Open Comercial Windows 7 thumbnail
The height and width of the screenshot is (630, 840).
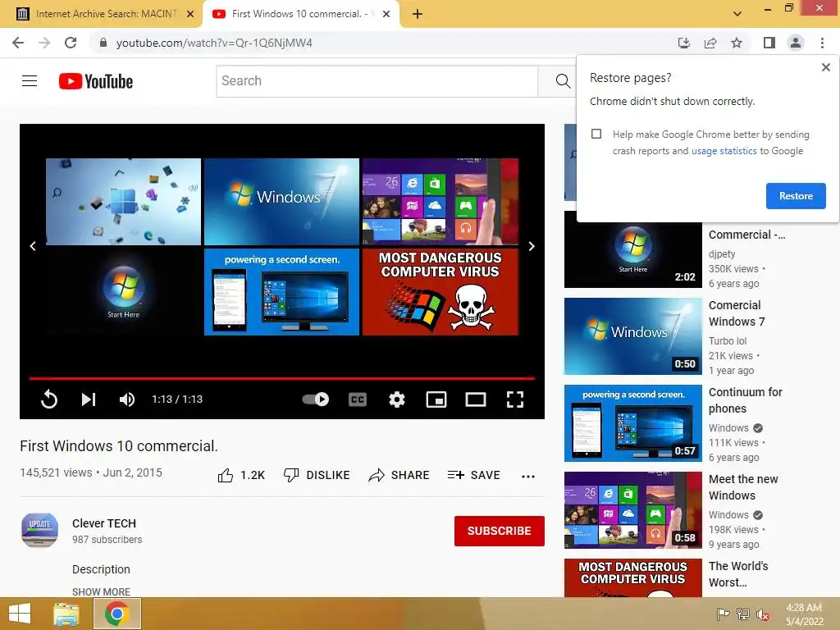tap(632, 336)
